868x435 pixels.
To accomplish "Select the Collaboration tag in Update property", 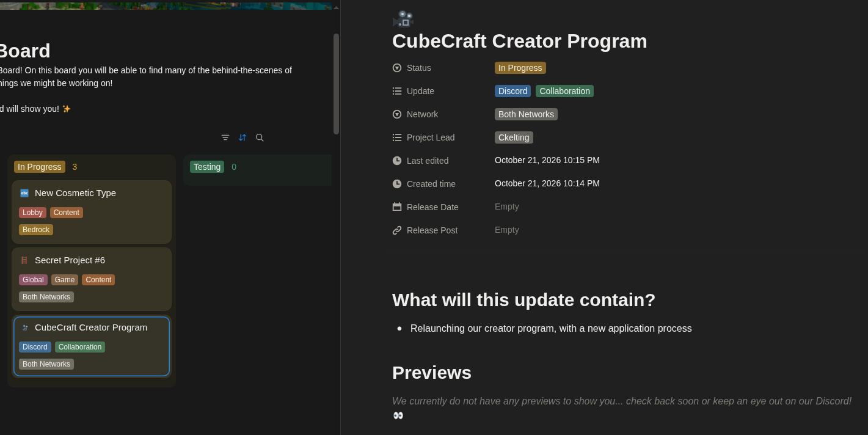I will tap(564, 91).
